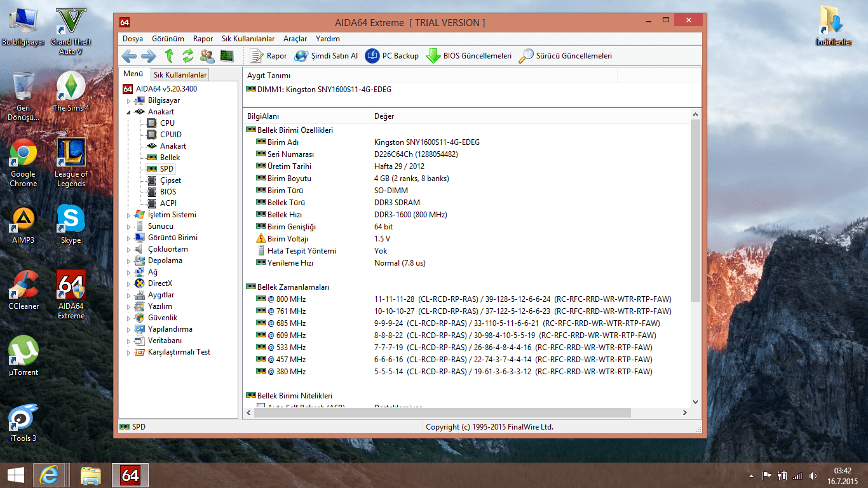Expand the Bilgisayar tree node
The image size is (868, 488).
[128, 100]
